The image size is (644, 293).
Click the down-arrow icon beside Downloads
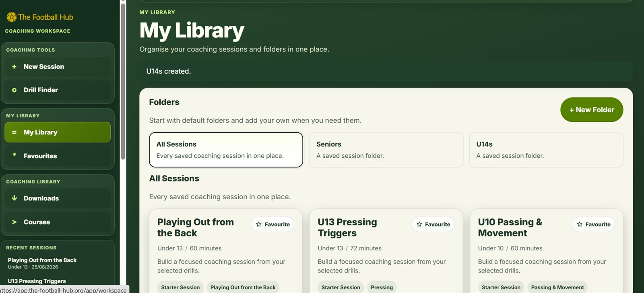coord(14,198)
